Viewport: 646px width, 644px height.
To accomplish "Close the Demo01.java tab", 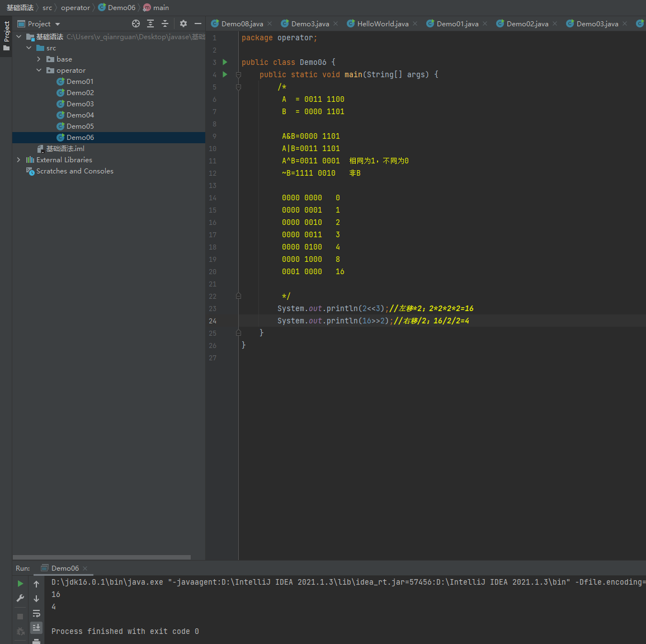I will tap(485, 23).
